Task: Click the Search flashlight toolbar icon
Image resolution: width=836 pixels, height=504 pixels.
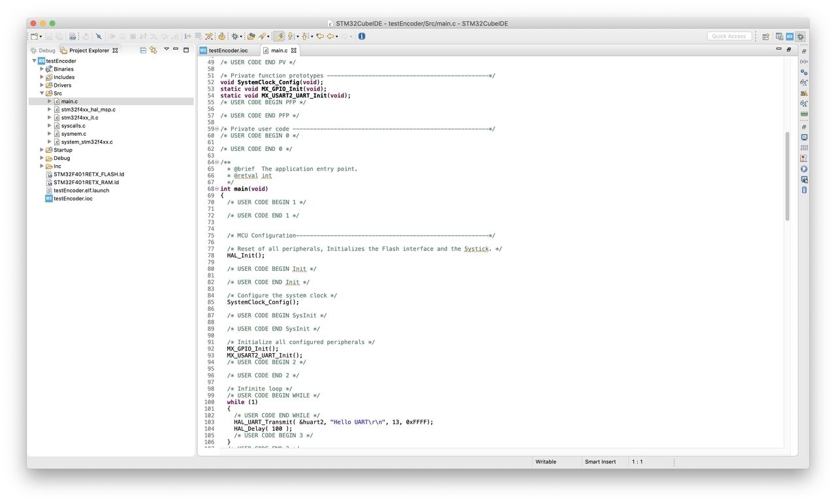Action: [x=262, y=37]
